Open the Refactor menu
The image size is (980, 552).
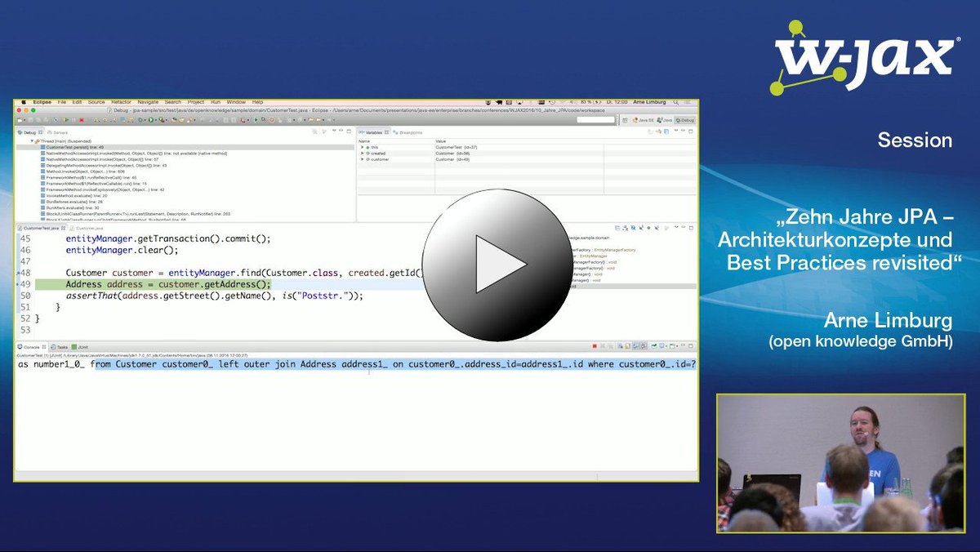click(121, 102)
